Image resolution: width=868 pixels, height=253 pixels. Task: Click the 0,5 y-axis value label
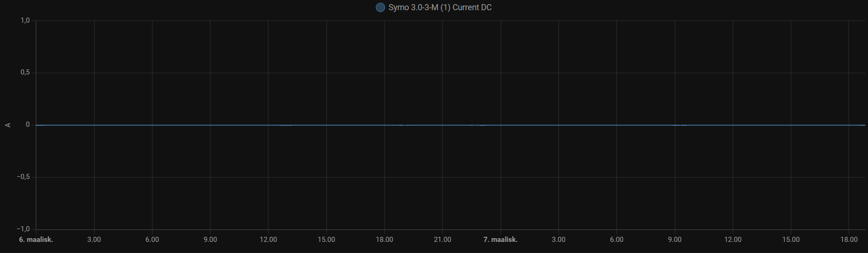(25, 73)
